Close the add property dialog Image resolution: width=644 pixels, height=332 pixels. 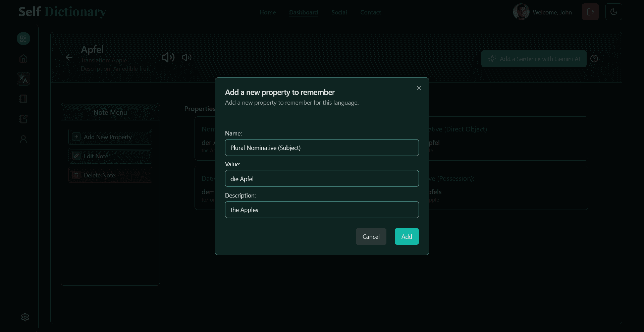(x=419, y=88)
